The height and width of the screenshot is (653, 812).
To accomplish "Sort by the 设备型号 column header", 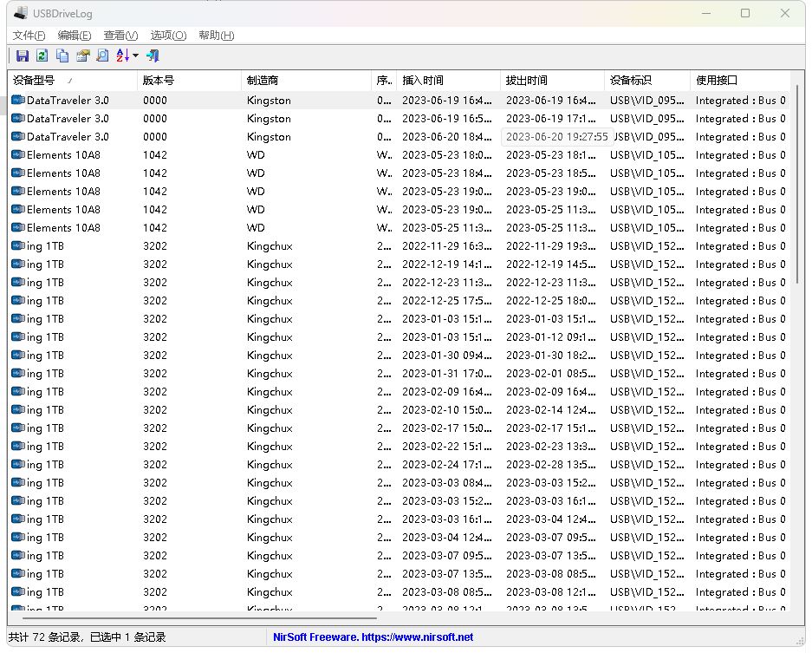I will pos(35,81).
